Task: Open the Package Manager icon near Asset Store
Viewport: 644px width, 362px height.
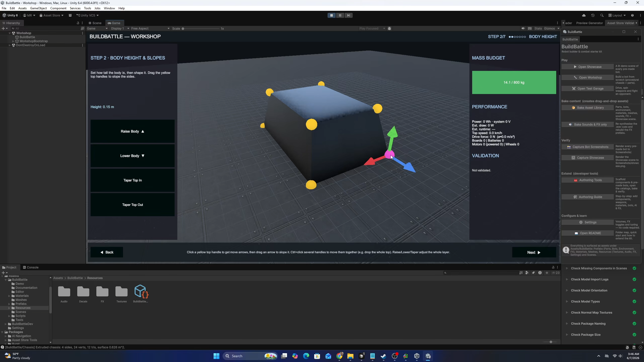Action: click(x=70, y=15)
